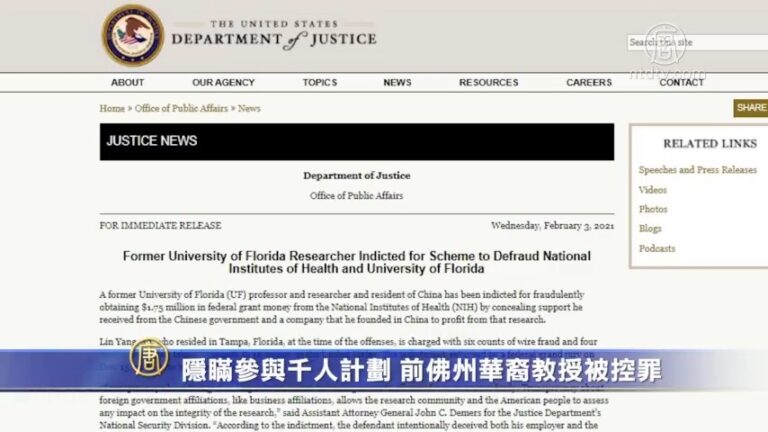
Task: Open the NEWS menu
Action: coord(397,82)
